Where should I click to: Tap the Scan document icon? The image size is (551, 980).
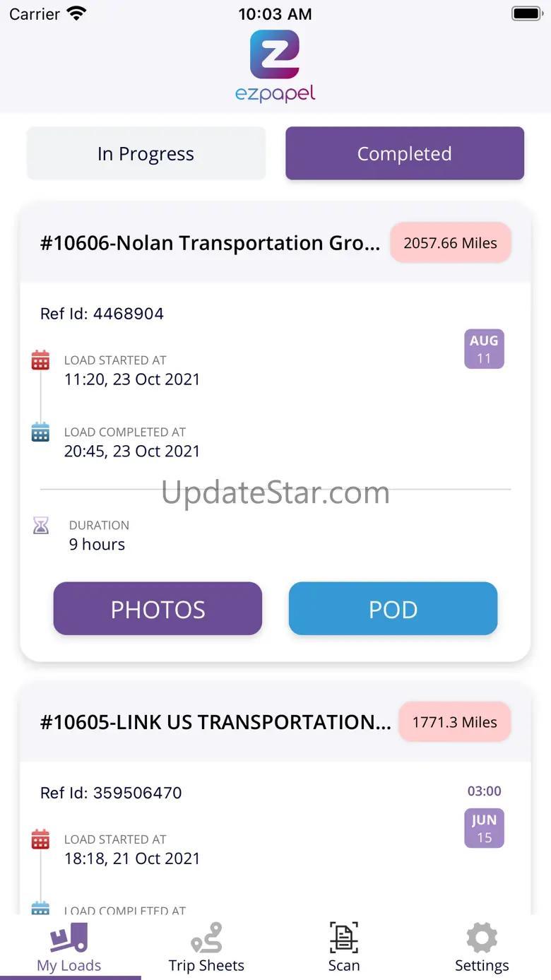coord(344,938)
